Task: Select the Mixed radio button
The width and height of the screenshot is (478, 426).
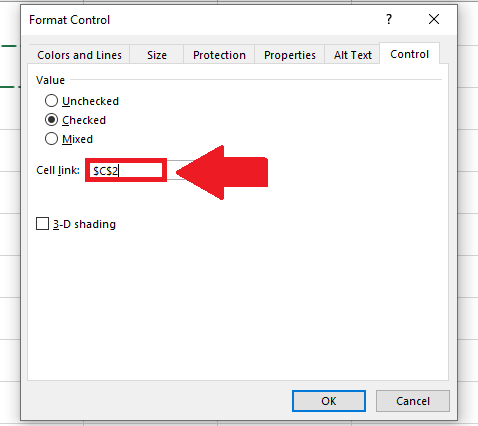Action: coord(51,139)
